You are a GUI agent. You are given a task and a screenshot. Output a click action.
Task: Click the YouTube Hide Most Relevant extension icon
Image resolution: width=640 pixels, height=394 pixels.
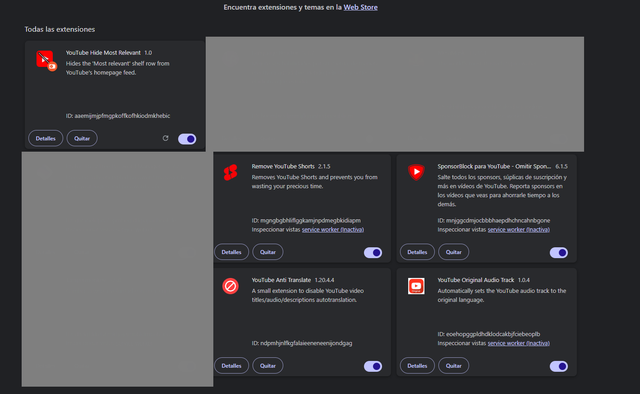pyautogui.click(x=46, y=60)
